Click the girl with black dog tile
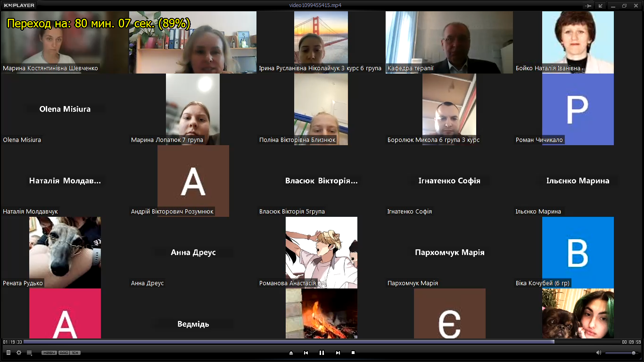Screen dimensions: 644x362 click(578, 313)
